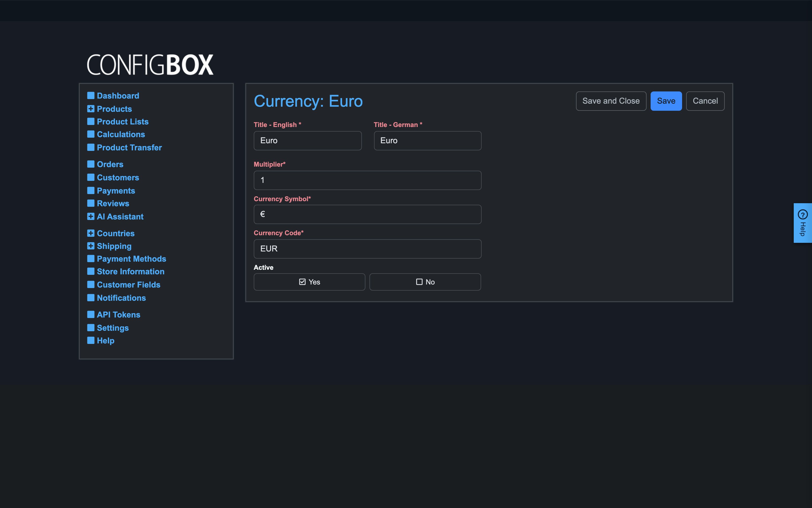Expand the Shipping plus icon
Viewport: 812px width, 508px height.
tap(91, 246)
